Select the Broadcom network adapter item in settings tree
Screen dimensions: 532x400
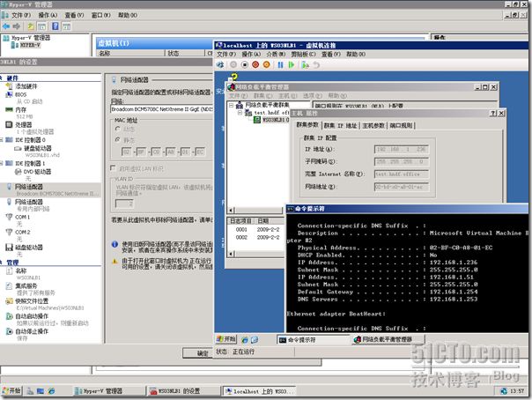click(x=51, y=189)
